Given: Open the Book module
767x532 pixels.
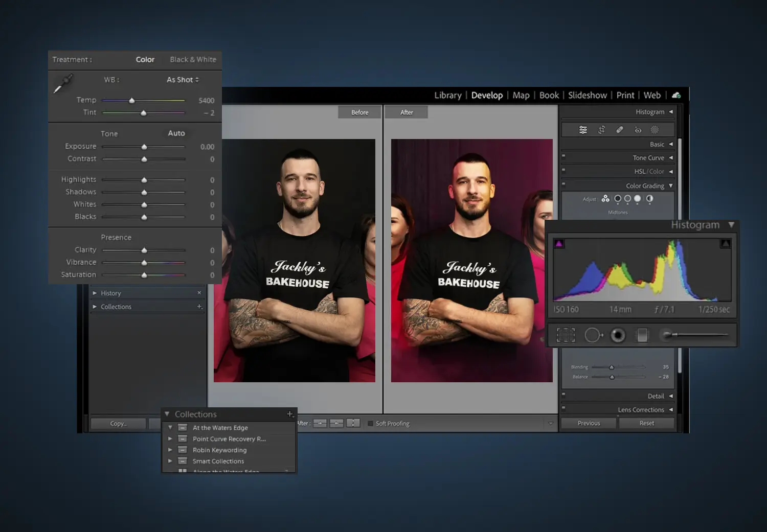Looking at the screenshot, I should point(549,96).
